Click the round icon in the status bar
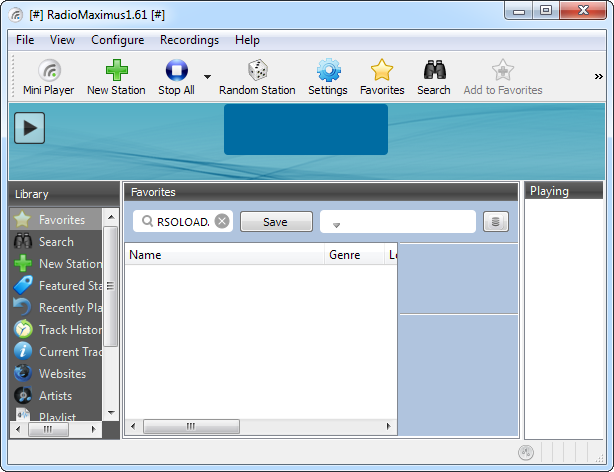 pos(526,453)
